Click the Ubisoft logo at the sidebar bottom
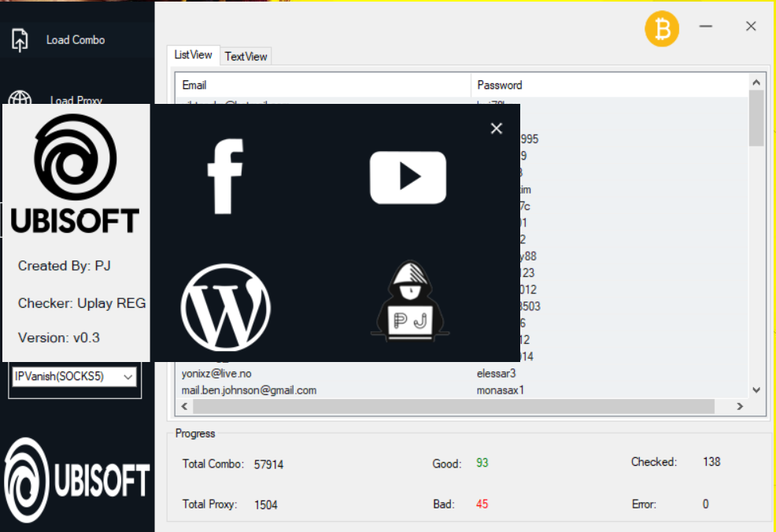Screen dimensions: 776x532 click(x=76, y=479)
